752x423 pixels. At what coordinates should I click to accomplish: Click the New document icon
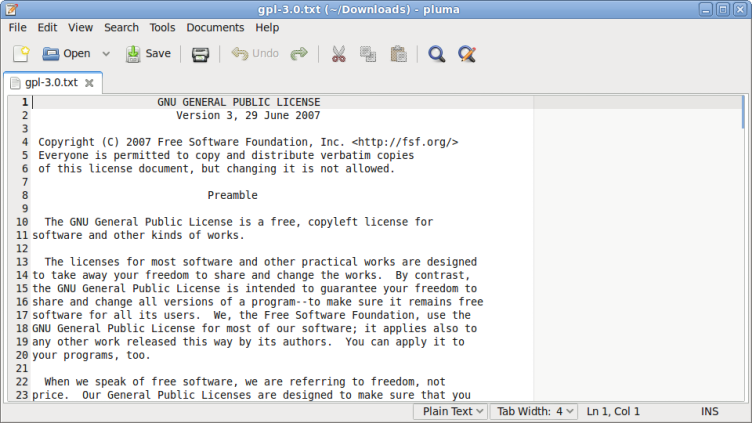pyautogui.click(x=21, y=54)
